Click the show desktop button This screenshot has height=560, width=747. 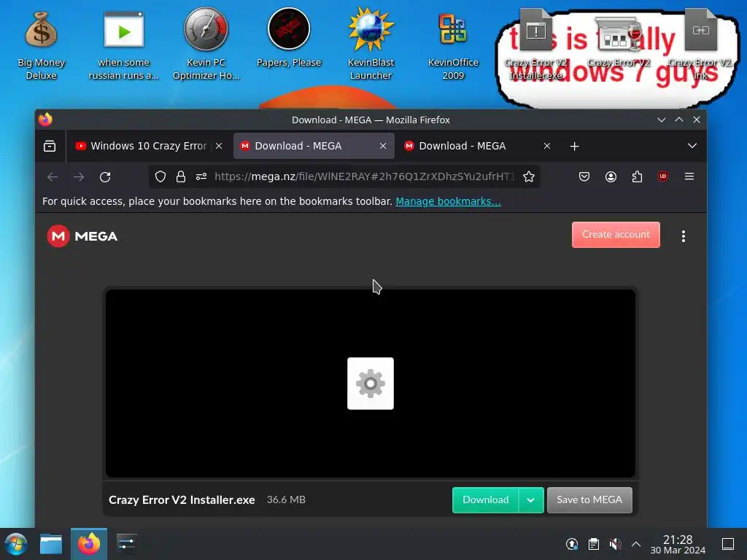728,544
